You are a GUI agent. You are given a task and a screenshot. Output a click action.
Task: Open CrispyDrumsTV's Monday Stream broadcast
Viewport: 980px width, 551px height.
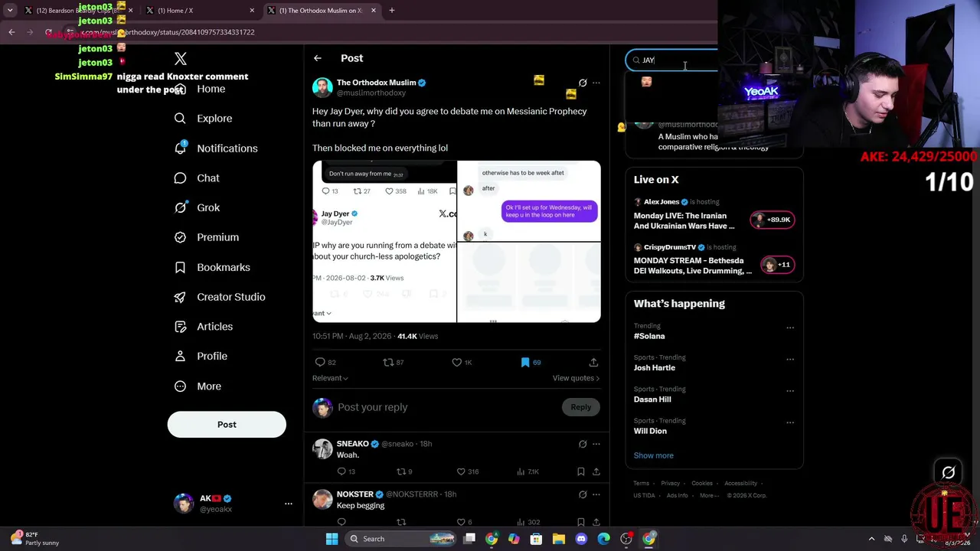714,259
